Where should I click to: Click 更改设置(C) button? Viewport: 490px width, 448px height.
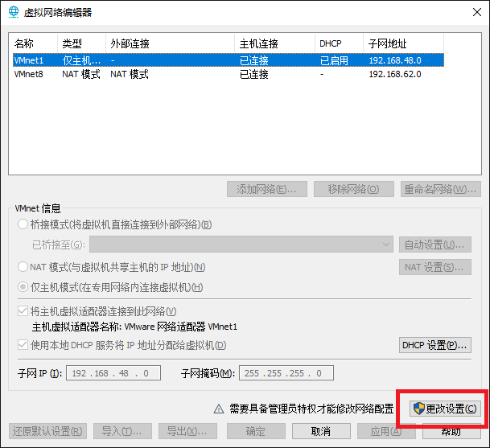coord(445,409)
